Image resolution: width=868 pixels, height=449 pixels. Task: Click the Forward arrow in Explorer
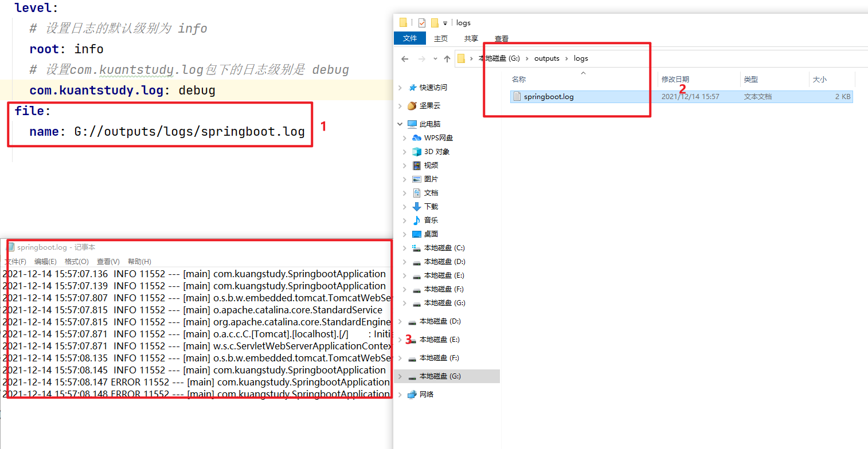click(x=422, y=58)
